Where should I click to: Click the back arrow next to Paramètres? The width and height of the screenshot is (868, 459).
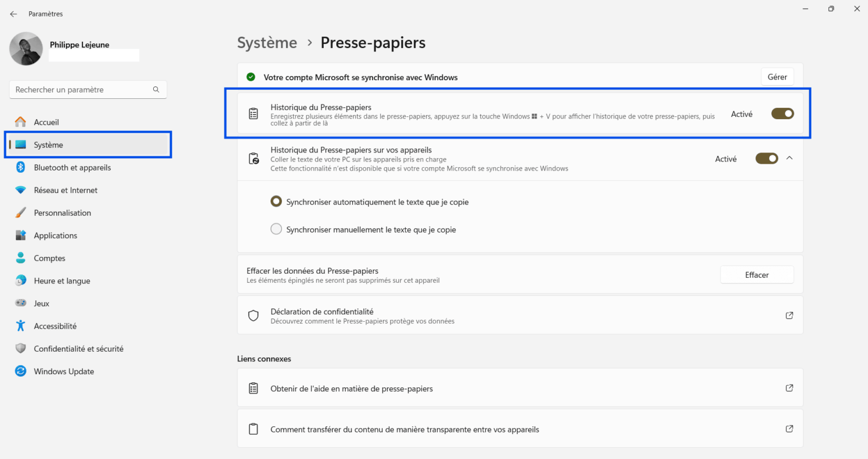[14, 14]
